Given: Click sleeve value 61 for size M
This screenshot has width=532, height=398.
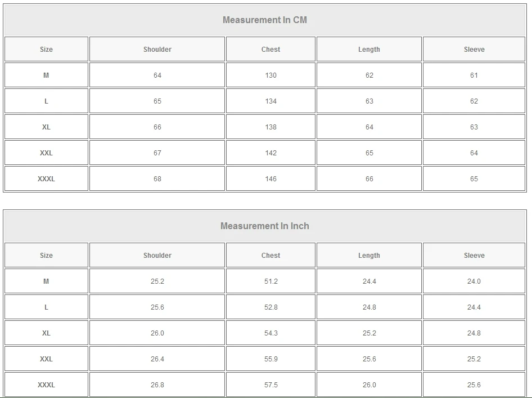Looking at the screenshot, I should point(474,75).
